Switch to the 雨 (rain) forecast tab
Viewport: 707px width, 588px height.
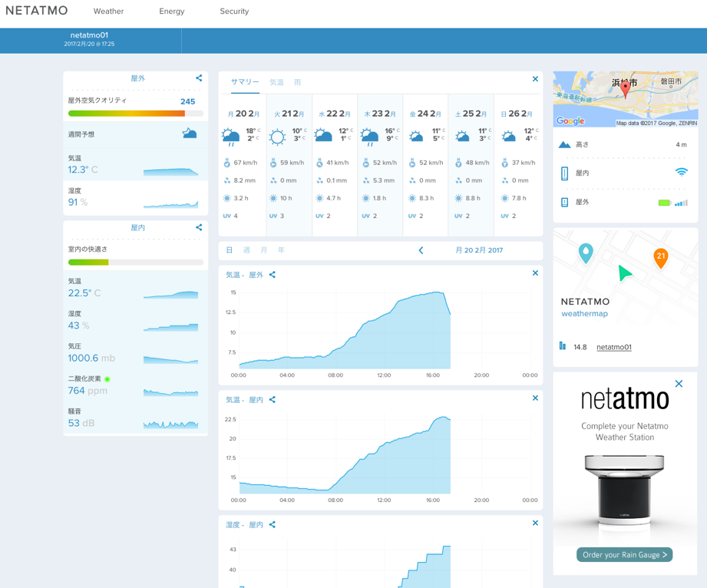tap(298, 82)
